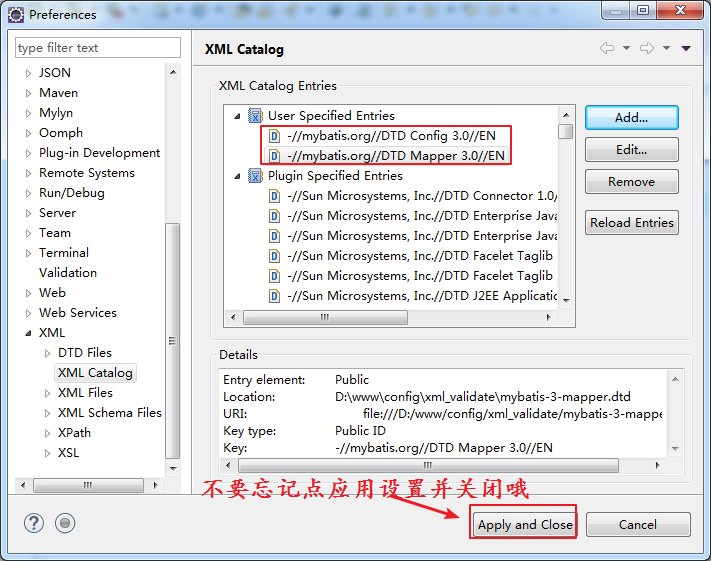This screenshot has width=711, height=561.
Task: Click the back navigation arrow icon
Action: [607, 48]
